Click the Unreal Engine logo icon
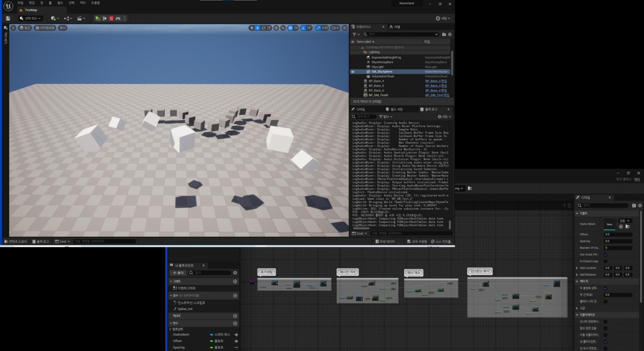The height and width of the screenshot is (351, 644). (8, 6)
